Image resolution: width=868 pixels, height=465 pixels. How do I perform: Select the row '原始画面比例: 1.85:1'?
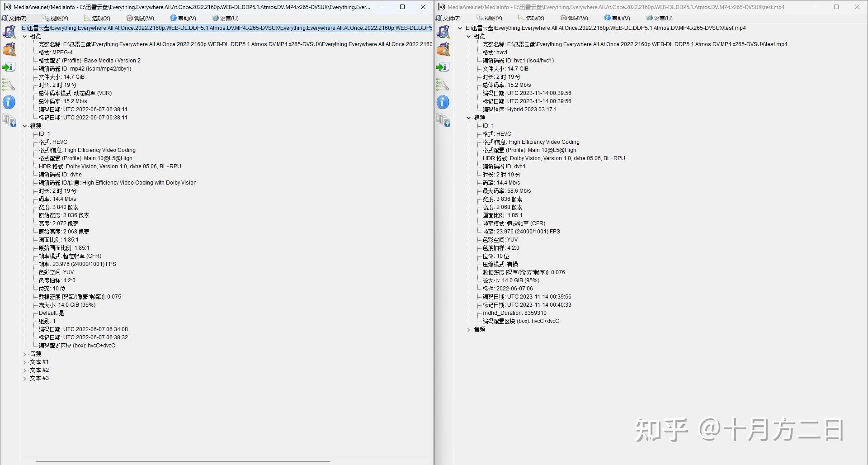click(64, 248)
